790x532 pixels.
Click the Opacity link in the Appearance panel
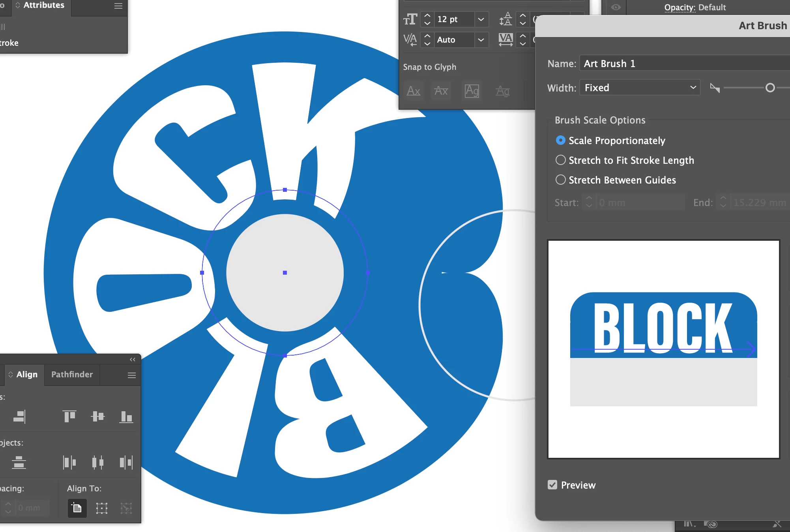pos(680,7)
